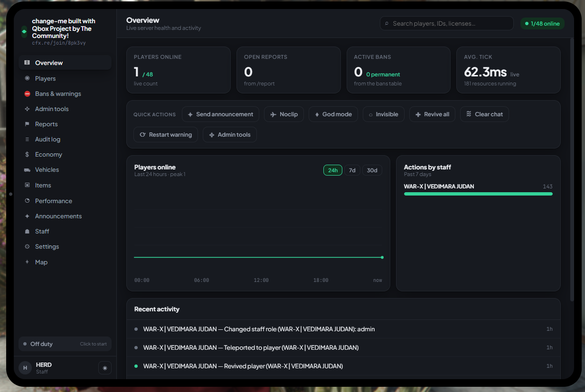Focus the Search players input field
Screen dimensions: 585x392
tap(446, 23)
